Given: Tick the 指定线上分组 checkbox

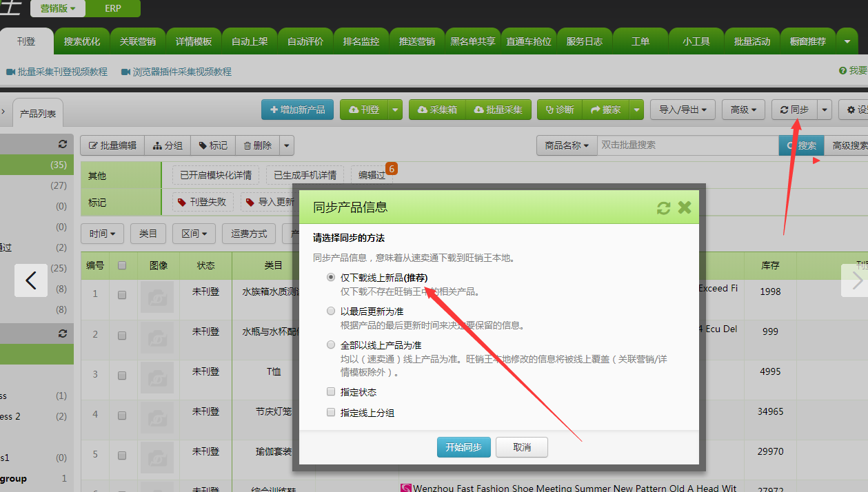Looking at the screenshot, I should pos(331,413).
